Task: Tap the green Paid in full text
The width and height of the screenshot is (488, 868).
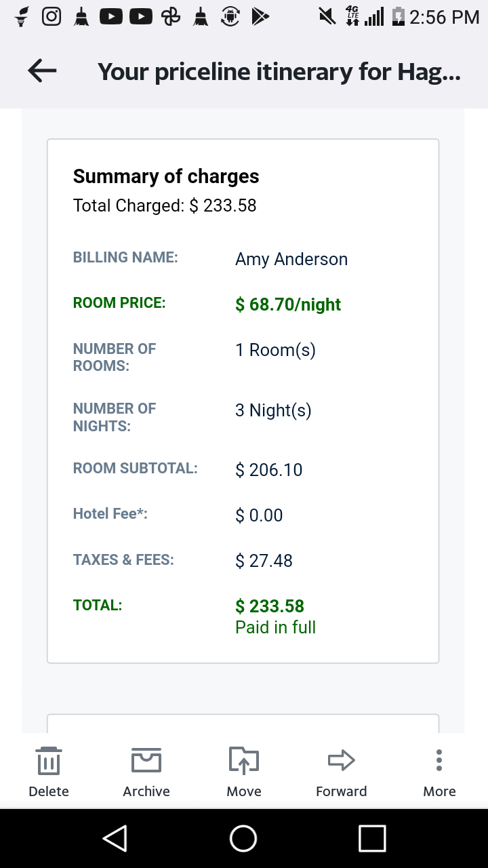Action: point(275,627)
